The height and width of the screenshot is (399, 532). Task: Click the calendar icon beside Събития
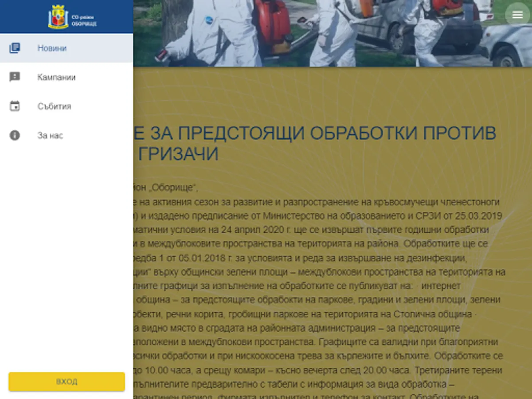[15, 106]
